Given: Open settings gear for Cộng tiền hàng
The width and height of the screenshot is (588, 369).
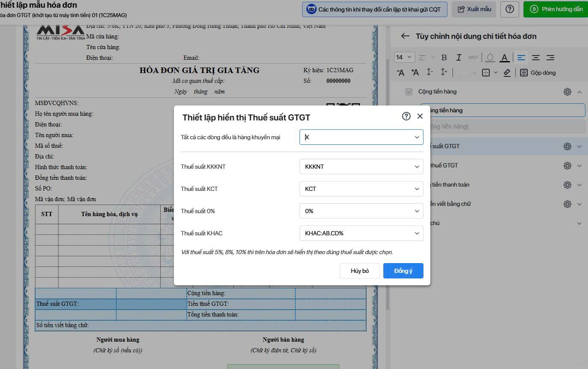Looking at the screenshot, I should 567,92.
